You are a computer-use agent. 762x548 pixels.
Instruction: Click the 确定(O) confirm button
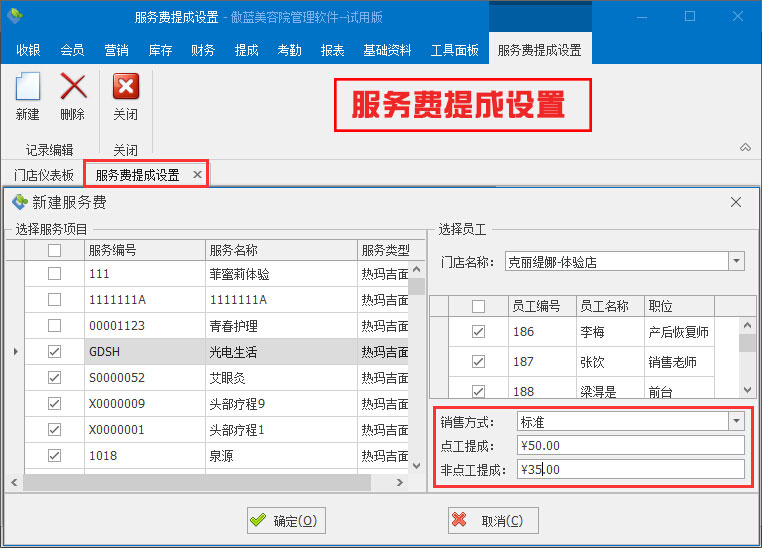click(286, 520)
